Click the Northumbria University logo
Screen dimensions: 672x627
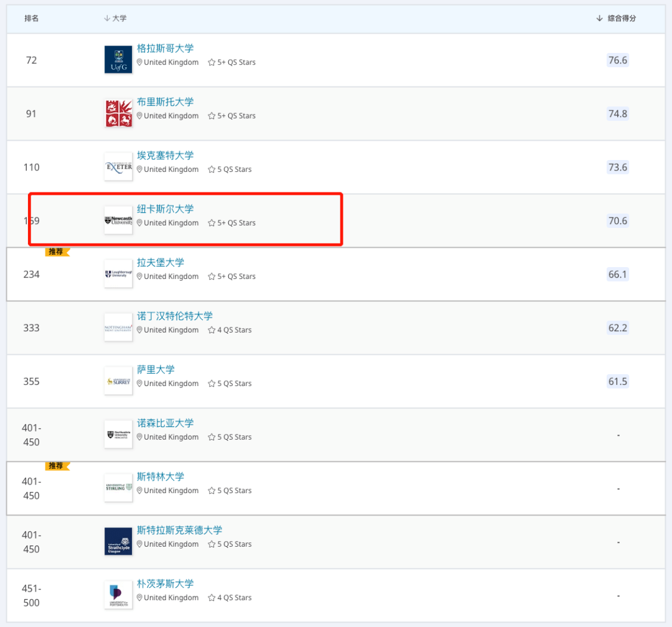(118, 435)
